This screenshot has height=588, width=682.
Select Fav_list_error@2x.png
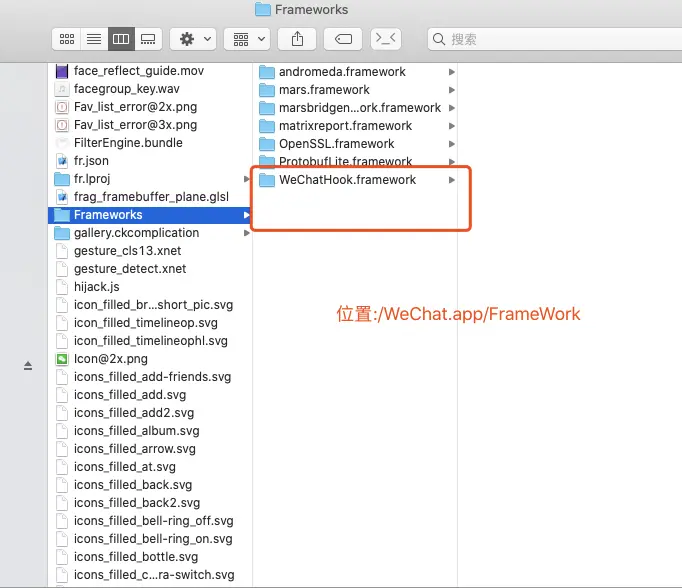135,107
